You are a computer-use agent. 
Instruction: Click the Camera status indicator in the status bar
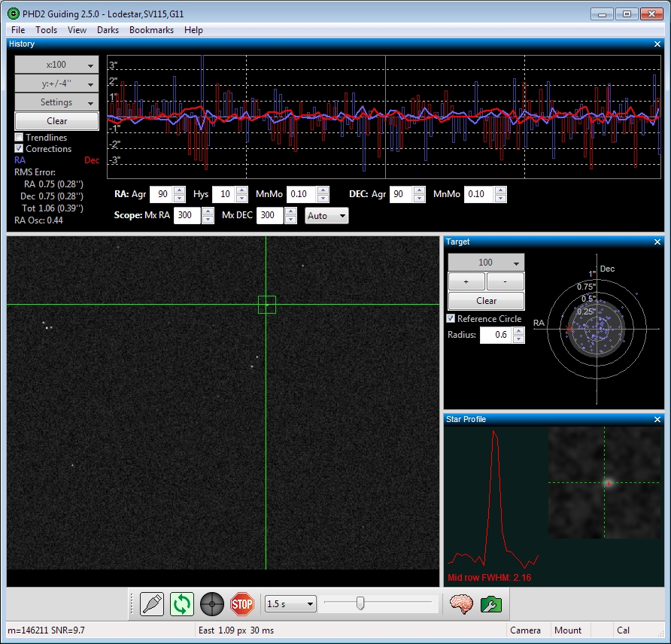point(527,630)
